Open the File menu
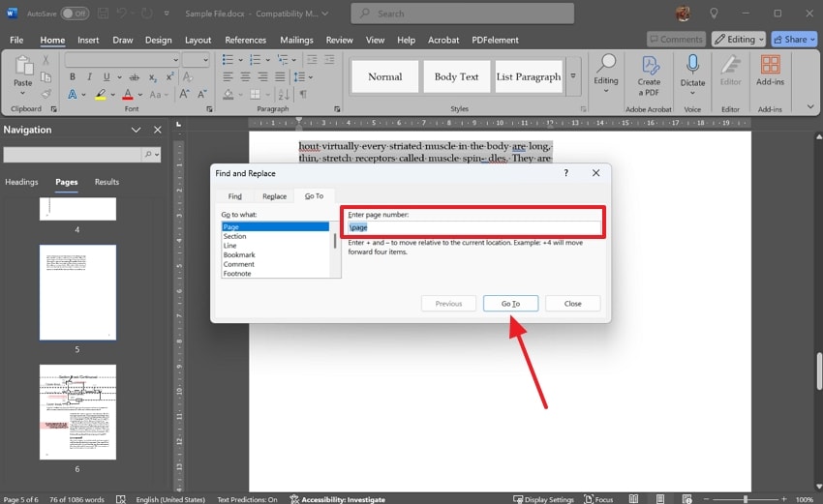This screenshot has width=823, height=504. (x=16, y=40)
